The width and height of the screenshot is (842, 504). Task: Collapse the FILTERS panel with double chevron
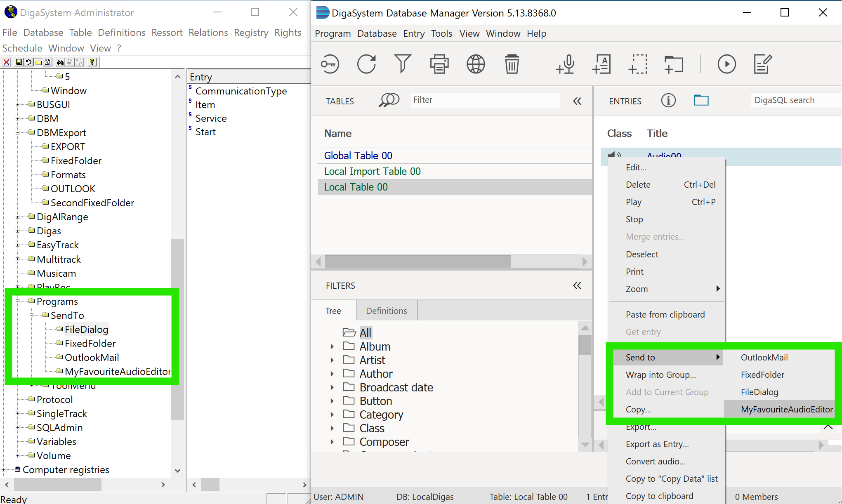tap(577, 285)
